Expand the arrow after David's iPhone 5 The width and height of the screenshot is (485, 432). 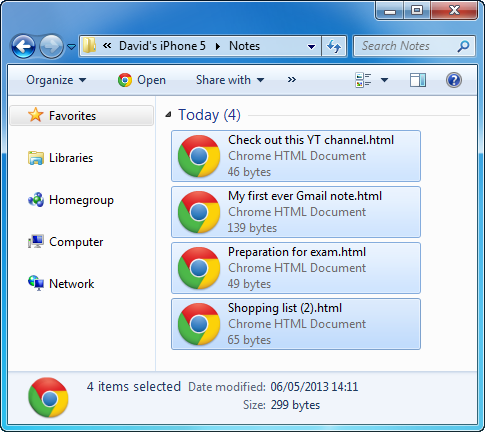[x=218, y=46]
